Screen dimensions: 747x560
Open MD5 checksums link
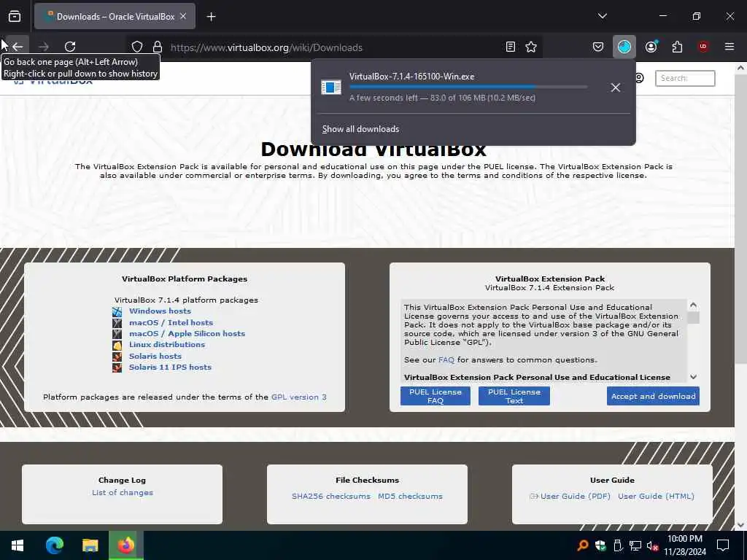click(x=410, y=496)
